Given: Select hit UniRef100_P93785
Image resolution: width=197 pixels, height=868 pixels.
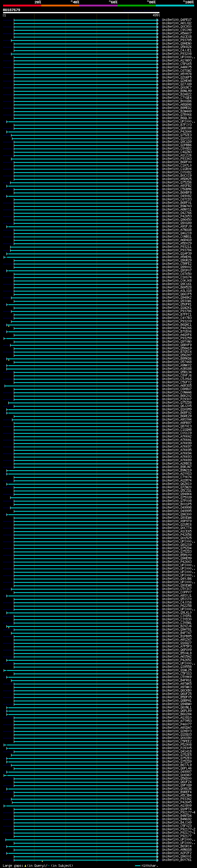Looking at the screenshot, I should pos(176,40).
